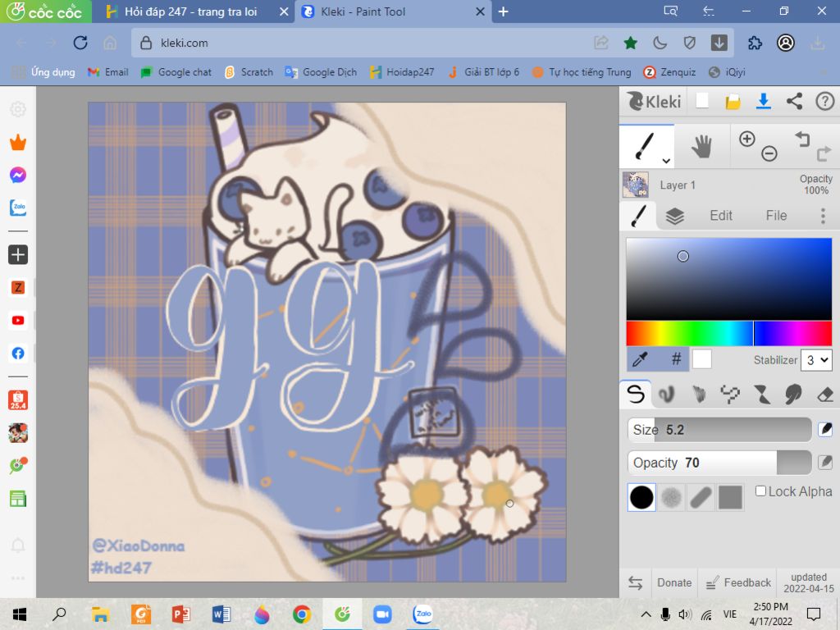Open the Feedback link
This screenshot has width=840, height=630.
pos(737,582)
